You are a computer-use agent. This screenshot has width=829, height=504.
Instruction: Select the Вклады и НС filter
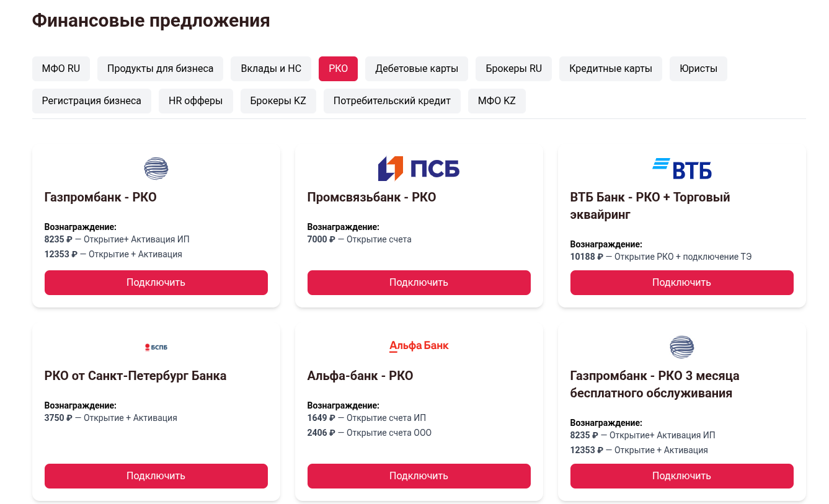[x=271, y=69]
